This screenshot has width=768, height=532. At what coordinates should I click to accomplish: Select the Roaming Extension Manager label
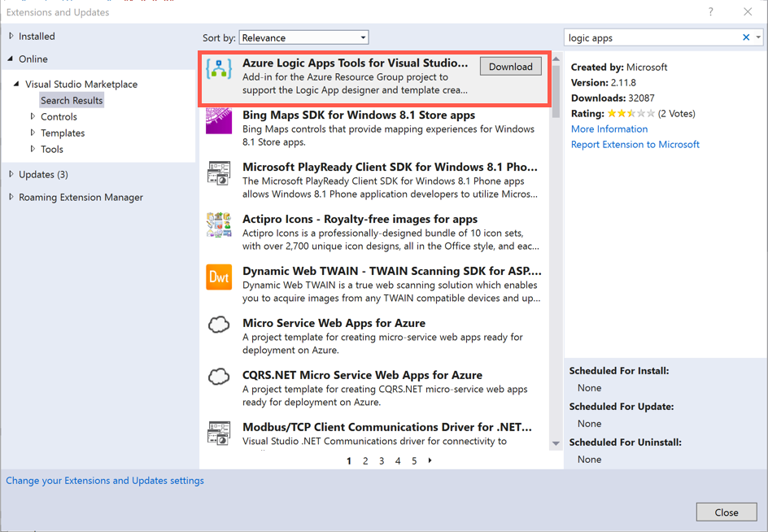point(81,198)
